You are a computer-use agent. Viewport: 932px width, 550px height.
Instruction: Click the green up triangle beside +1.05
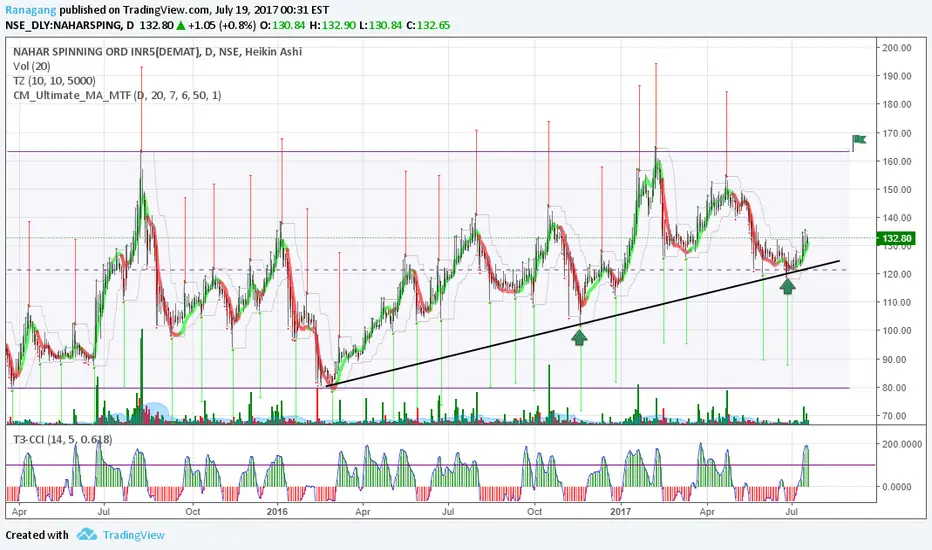[181, 26]
